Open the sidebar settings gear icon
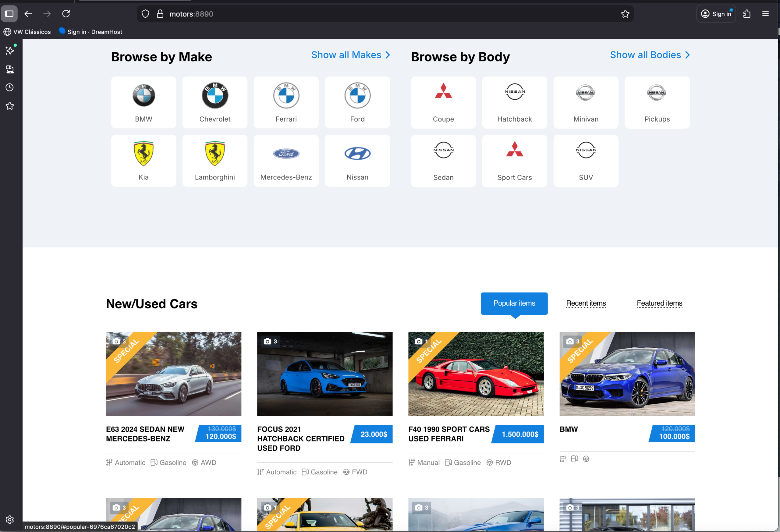 (10, 520)
